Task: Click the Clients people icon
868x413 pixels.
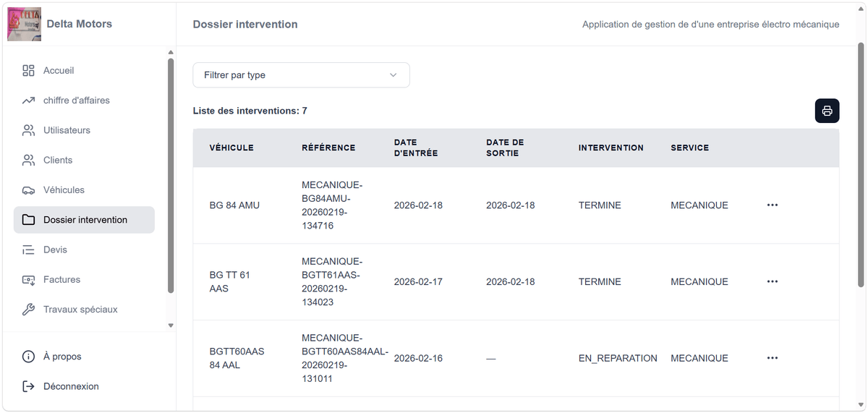Action: 28,160
